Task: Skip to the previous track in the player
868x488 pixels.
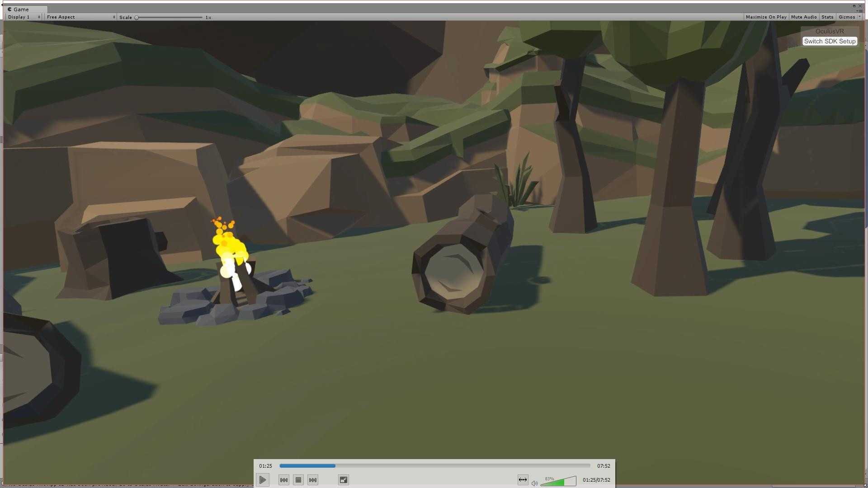Action: [x=284, y=480]
